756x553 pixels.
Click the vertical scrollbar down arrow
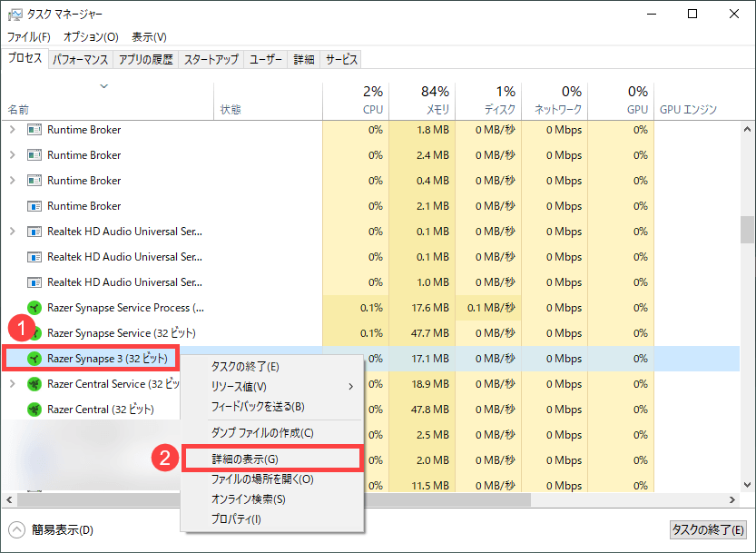tap(747, 485)
